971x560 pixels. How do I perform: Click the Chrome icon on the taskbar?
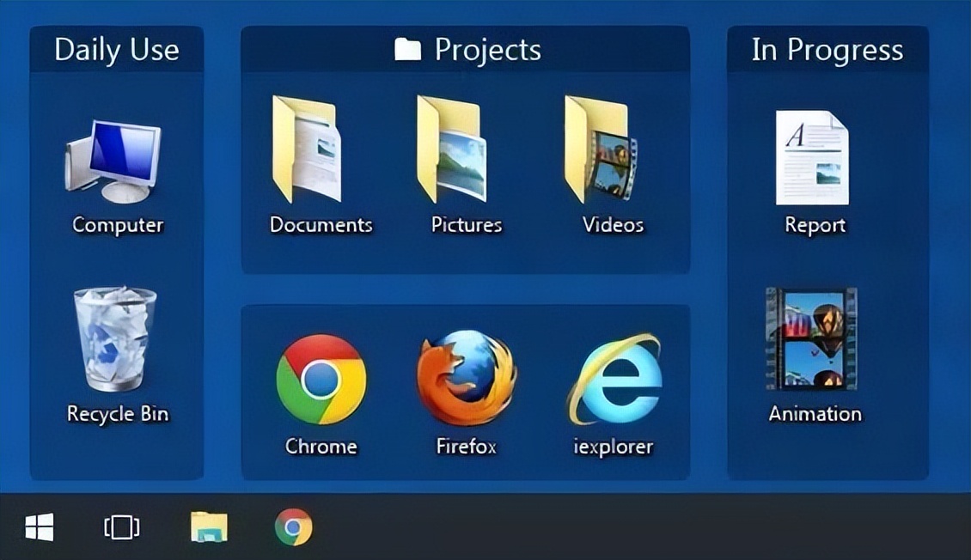tap(294, 527)
